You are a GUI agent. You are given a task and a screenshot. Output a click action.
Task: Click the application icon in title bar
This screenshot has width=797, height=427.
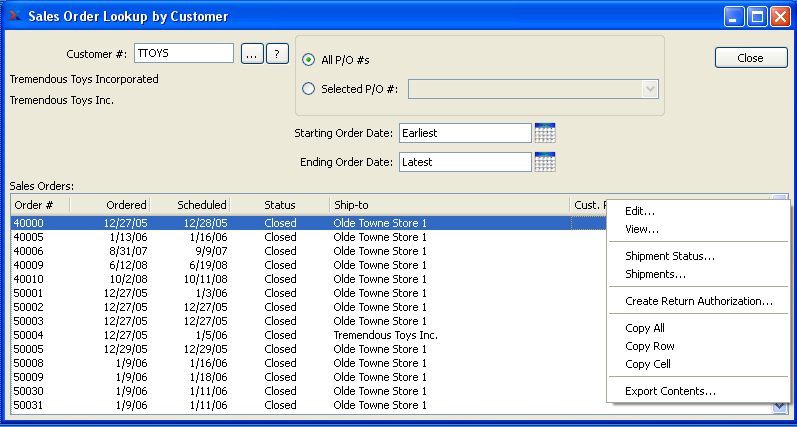coord(15,16)
